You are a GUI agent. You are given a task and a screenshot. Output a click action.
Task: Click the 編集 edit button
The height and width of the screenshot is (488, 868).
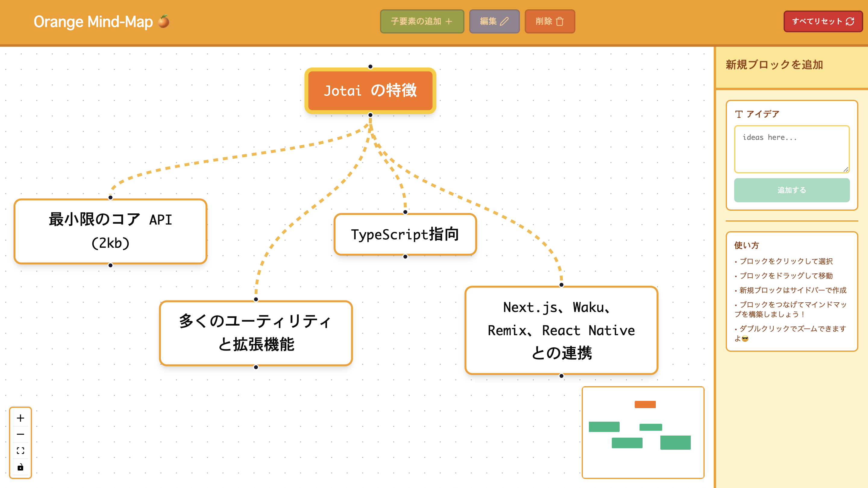(494, 21)
